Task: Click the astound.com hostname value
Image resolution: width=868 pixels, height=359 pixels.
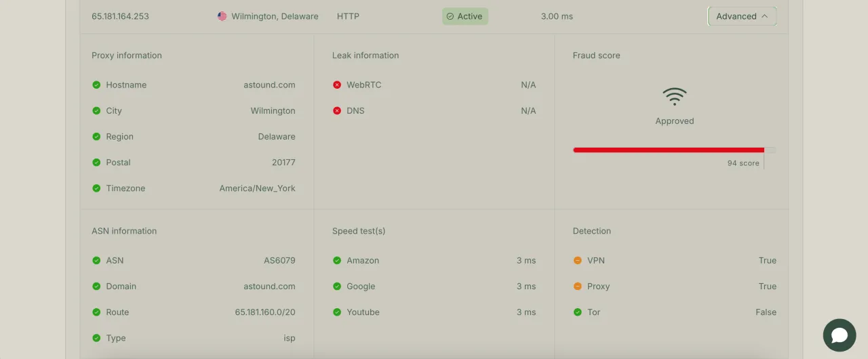Action: pos(269,85)
